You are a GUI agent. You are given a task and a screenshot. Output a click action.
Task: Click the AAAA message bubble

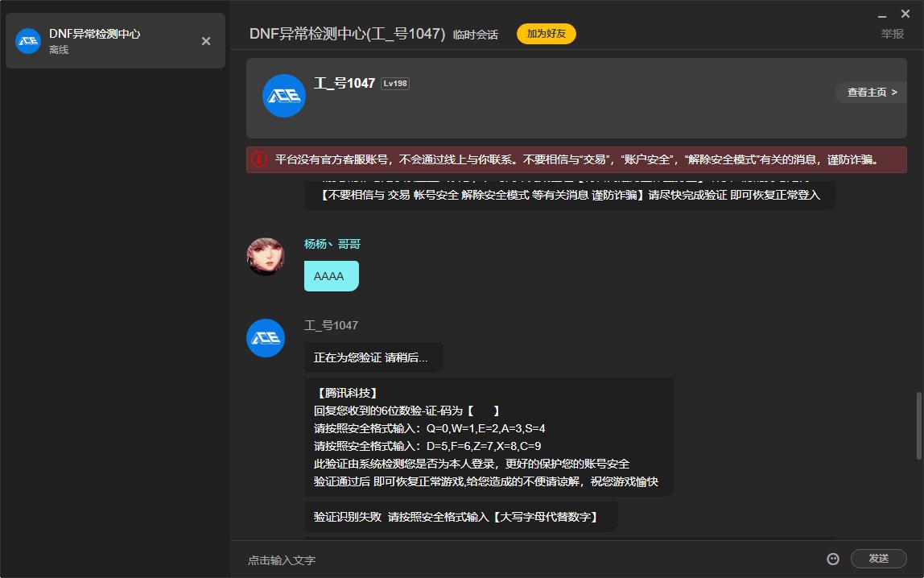[331, 276]
